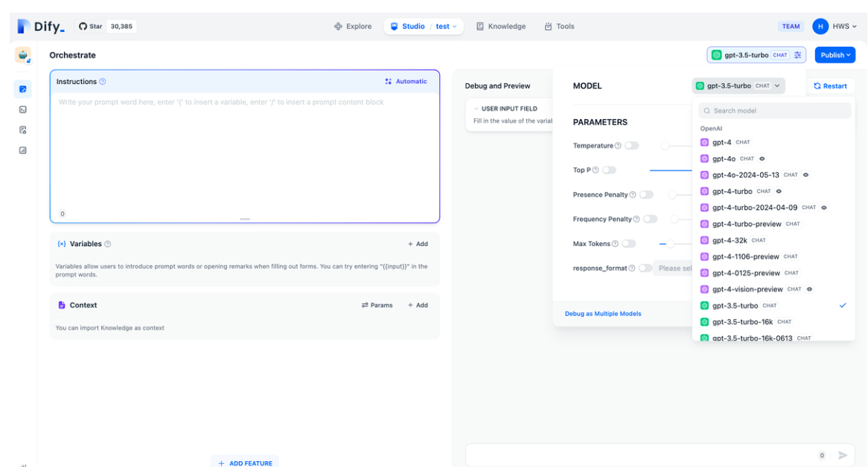
Task: Select gpt-4-turbo-2024-04-09 model
Action: click(x=773, y=207)
